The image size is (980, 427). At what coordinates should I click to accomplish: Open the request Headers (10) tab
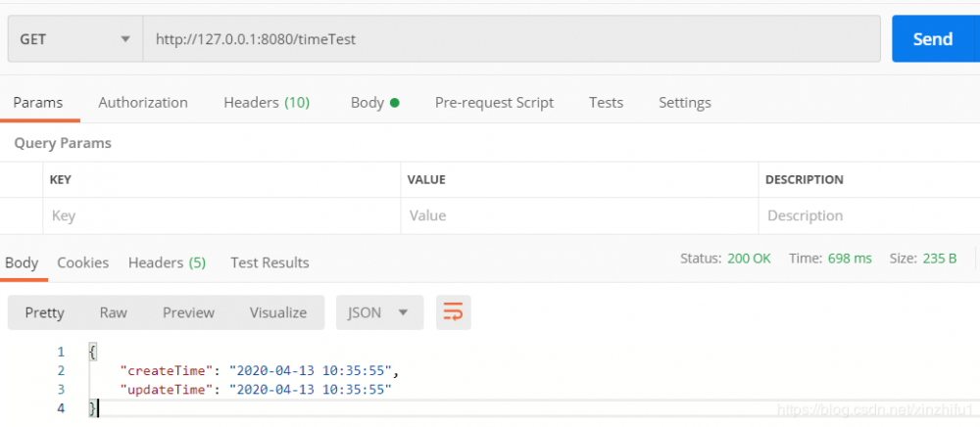coord(267,103)
